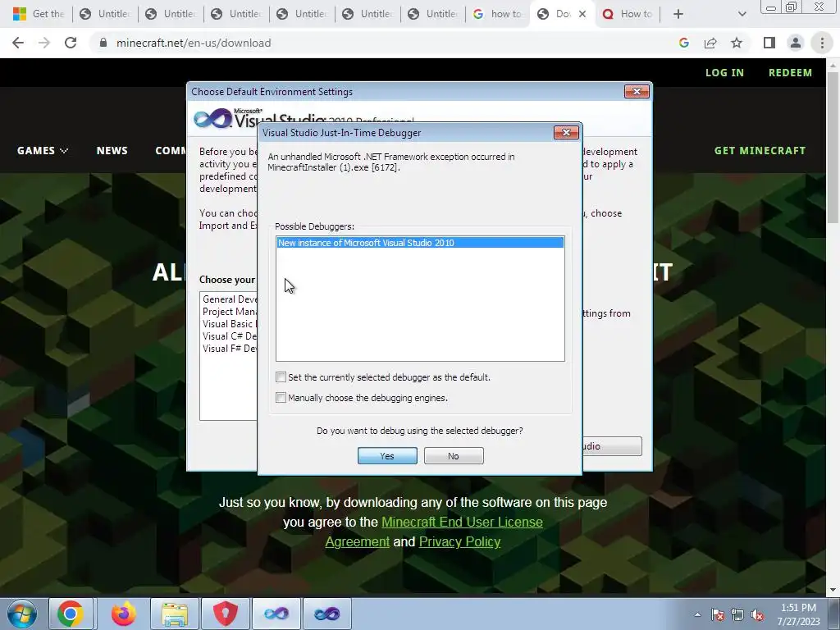Switch to the first 'Untitled' tab
840x630 pixels.
[105, 14]
